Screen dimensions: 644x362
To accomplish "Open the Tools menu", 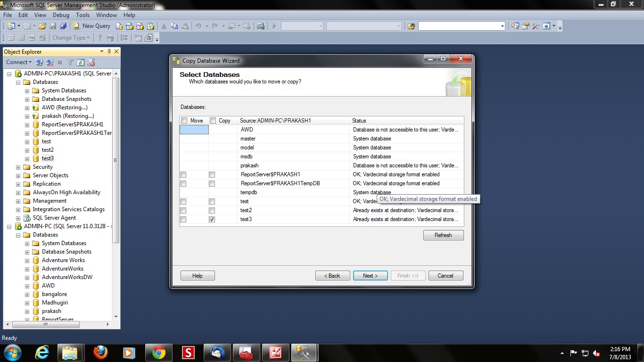I will pos(83,15).
